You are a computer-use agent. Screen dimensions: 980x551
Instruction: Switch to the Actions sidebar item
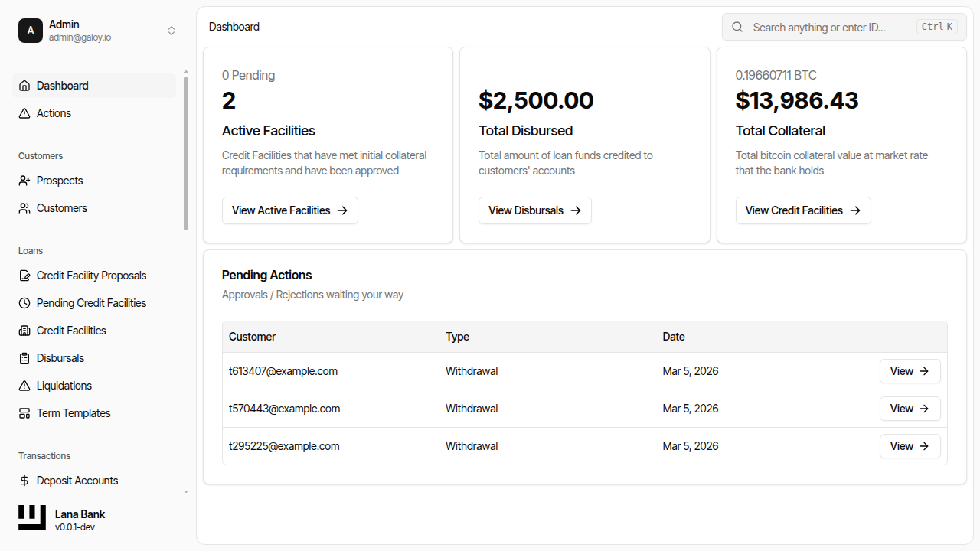tap(53, 112)
